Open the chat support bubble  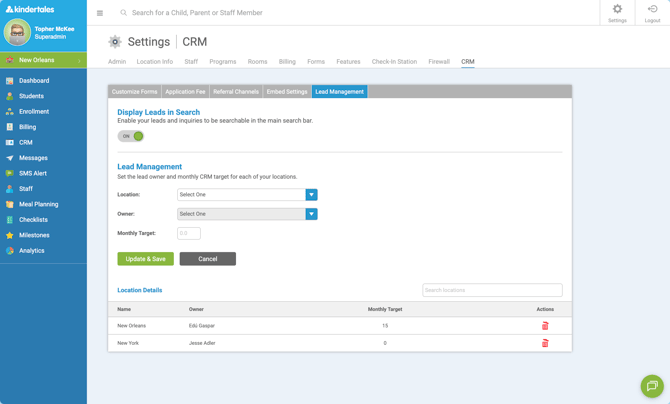click(x=651, y=386)
